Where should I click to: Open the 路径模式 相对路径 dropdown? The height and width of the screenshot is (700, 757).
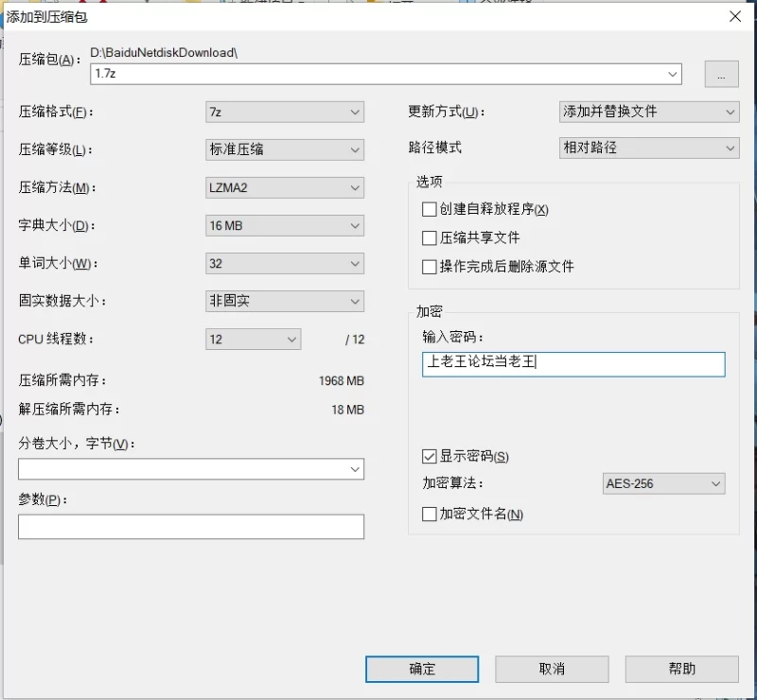coord(649,148)
